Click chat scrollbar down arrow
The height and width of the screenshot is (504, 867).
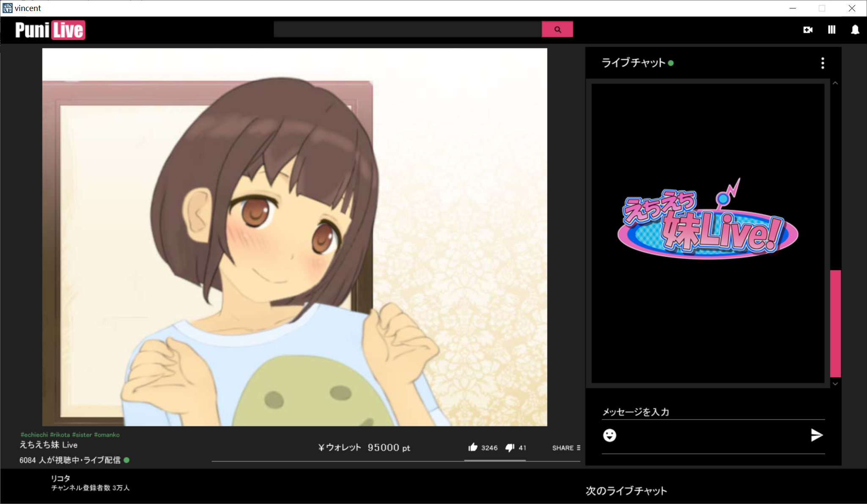pyautogui.click(x=835, y=384)
